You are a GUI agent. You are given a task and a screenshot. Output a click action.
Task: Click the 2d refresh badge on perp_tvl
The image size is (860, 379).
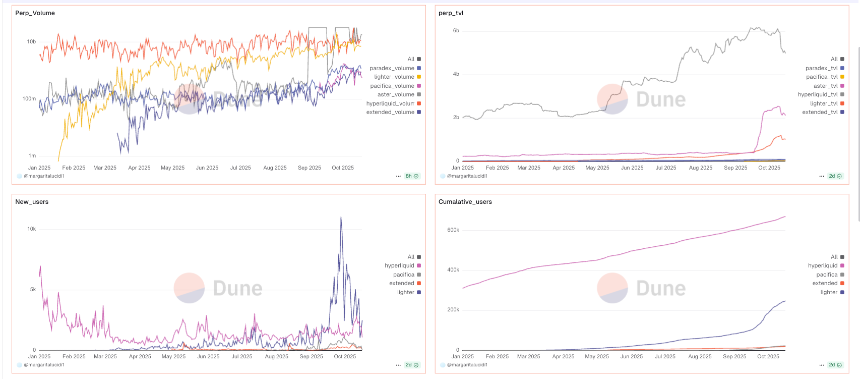point(836,176)
